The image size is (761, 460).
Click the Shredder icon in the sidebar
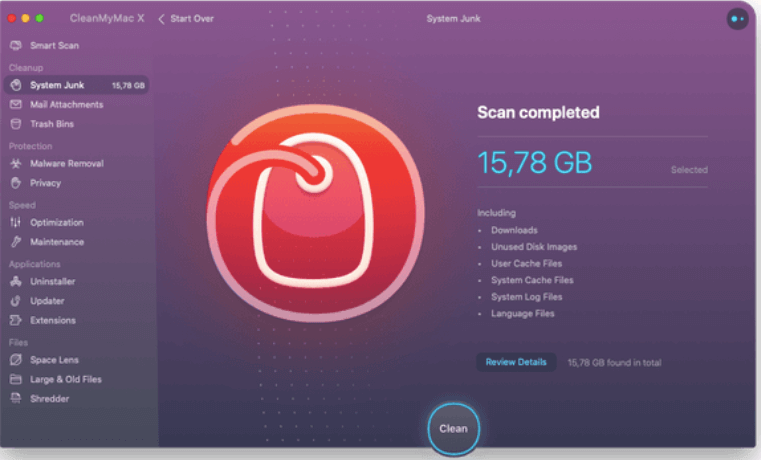16,398
